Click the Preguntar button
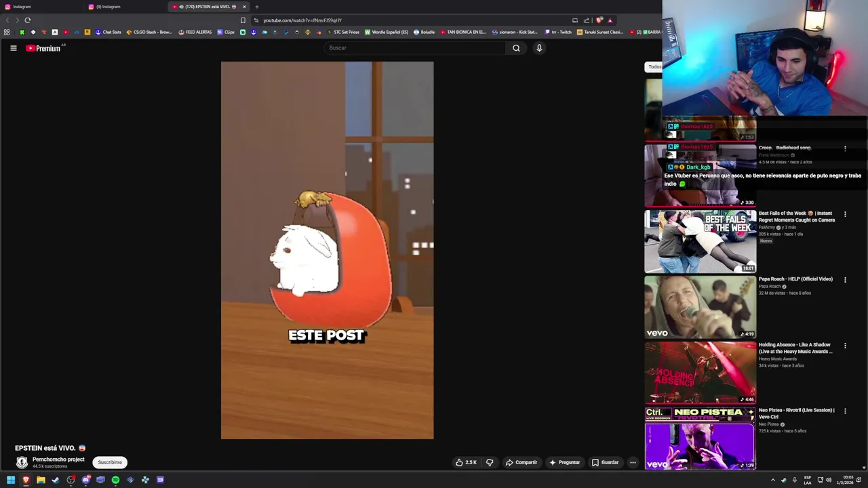The image size is (868, 488). pos(565,462)
